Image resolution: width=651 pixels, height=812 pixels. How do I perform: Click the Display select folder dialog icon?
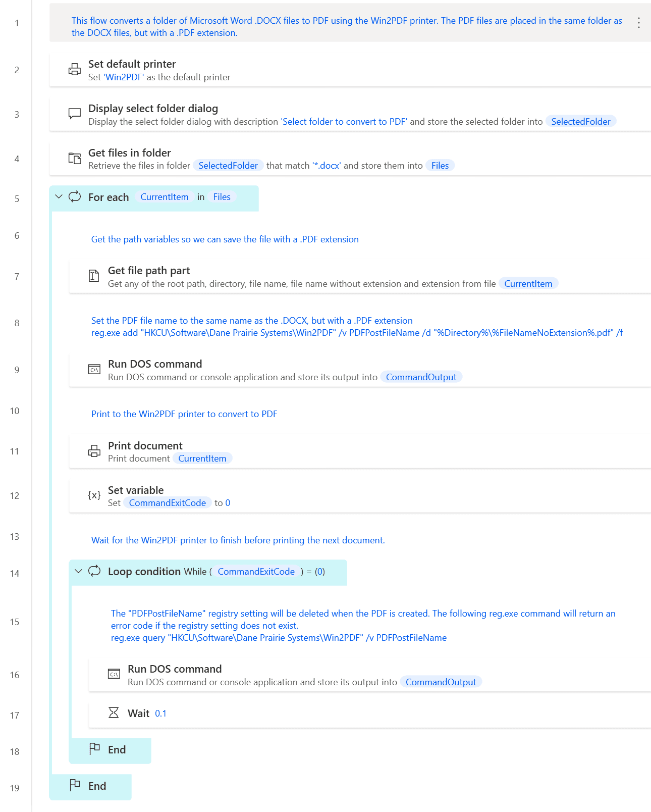[75, 114]
